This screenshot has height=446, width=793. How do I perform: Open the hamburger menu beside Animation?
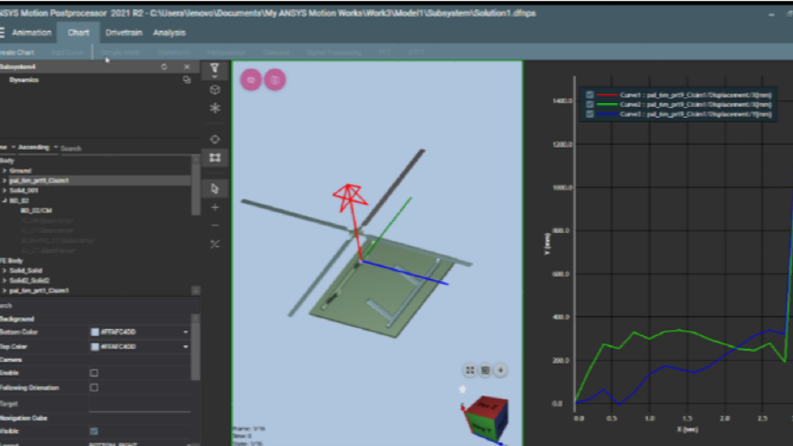coord(2,32)
